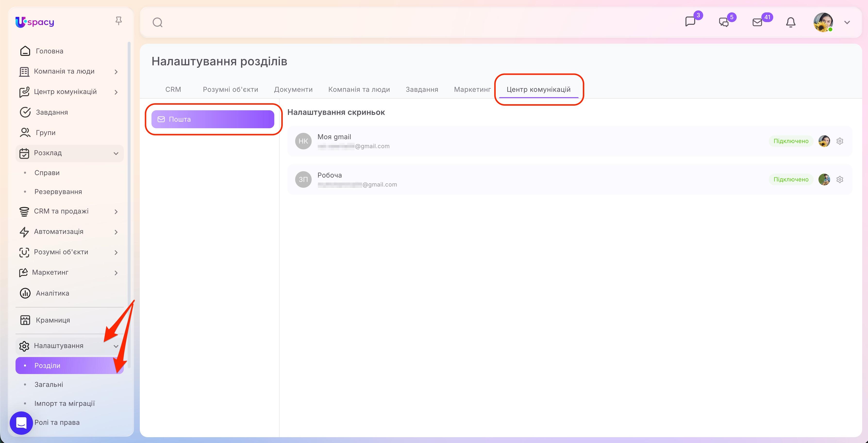Expand the profile menu chevron
The height and width of the screenshot is (443, 868).
click(x=847, y=23)
